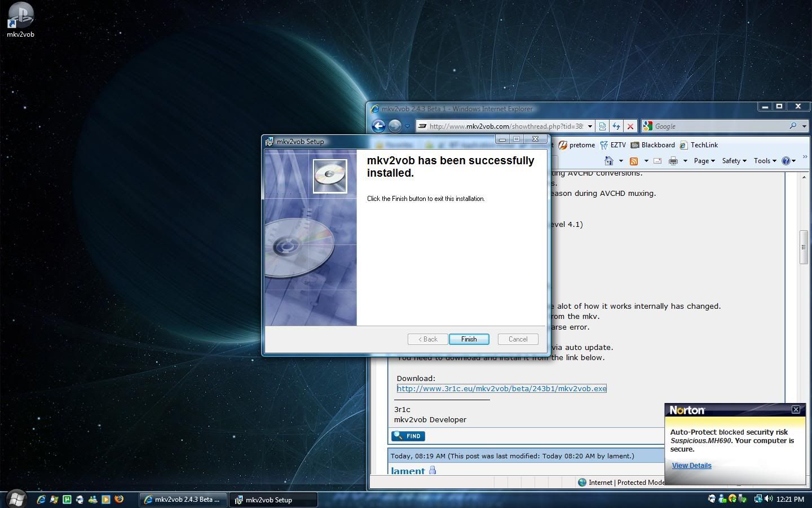The height and width of the screenshot is (508, 812).
Task: Click the green uTorrent Quick Launch icon
Action: [67, 500]
